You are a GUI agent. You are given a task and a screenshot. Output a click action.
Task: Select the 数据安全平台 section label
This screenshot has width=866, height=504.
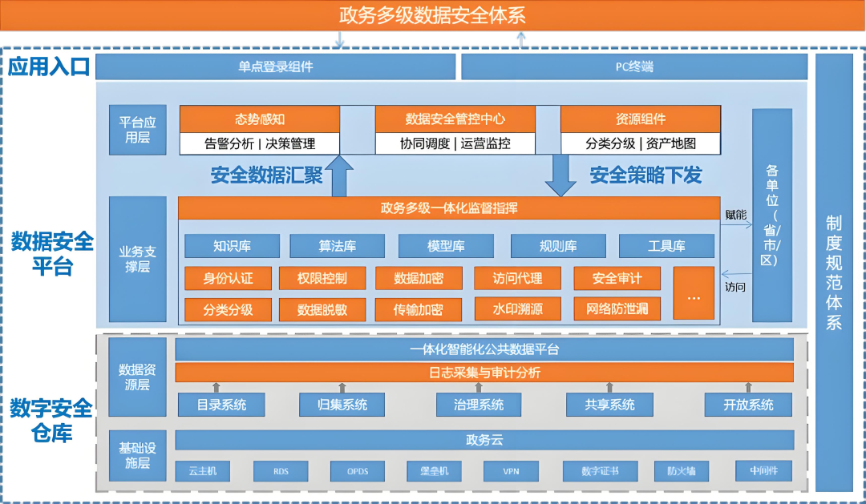[52, 254]
